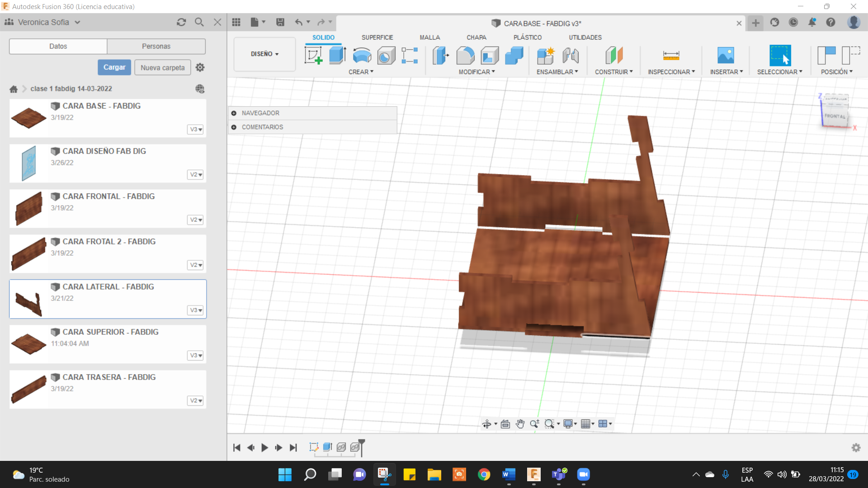Open the CHAPA tab

[x=476, y=38]
